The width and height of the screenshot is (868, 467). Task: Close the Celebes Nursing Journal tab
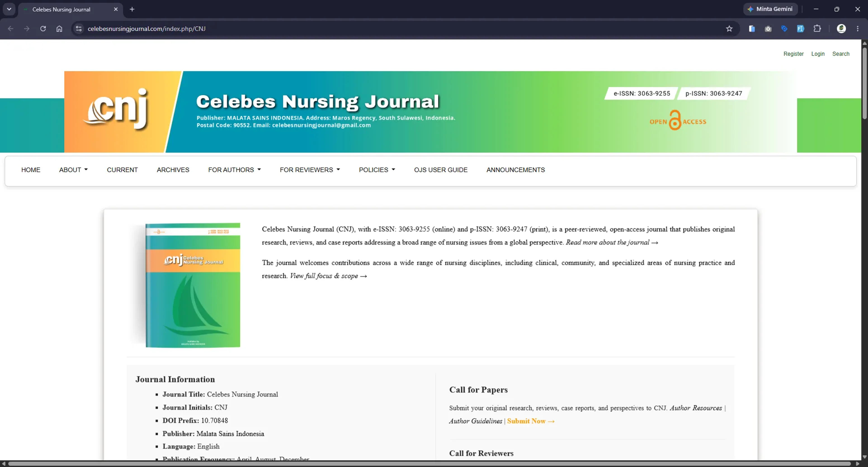tap(116, 9)
